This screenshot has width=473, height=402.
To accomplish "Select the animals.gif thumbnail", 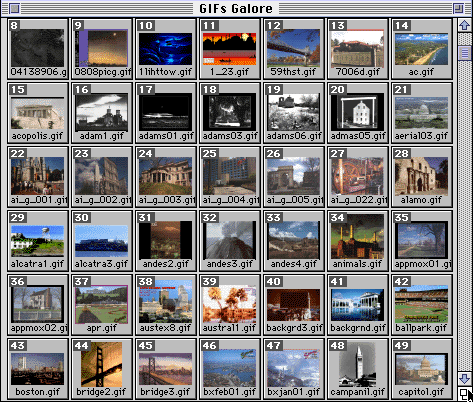I will (x=358, y=241).
